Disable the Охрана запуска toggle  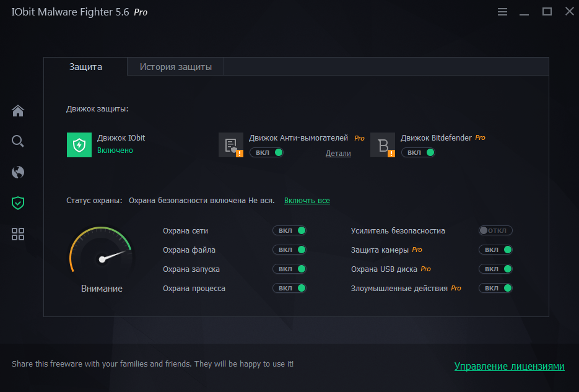tap(289, 269)
